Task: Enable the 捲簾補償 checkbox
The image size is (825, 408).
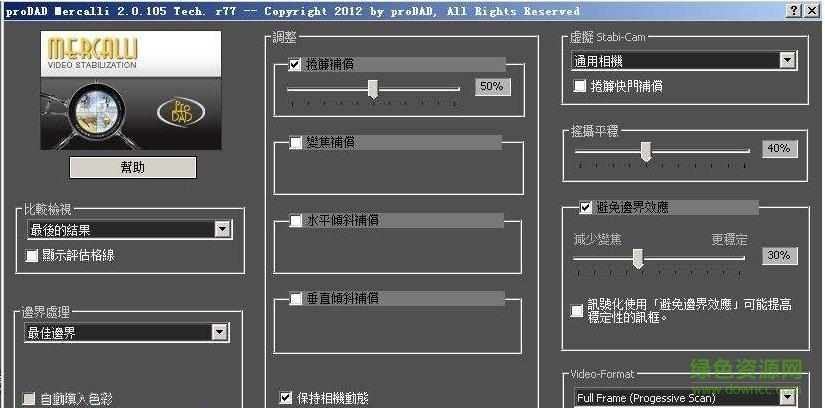Action: point(294,65)
